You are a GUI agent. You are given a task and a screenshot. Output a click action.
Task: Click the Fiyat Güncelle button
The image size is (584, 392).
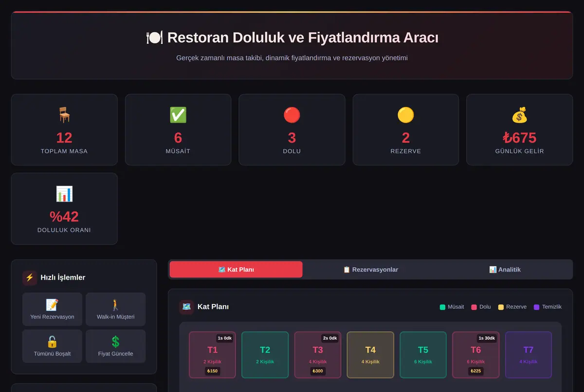click(115, 346)
